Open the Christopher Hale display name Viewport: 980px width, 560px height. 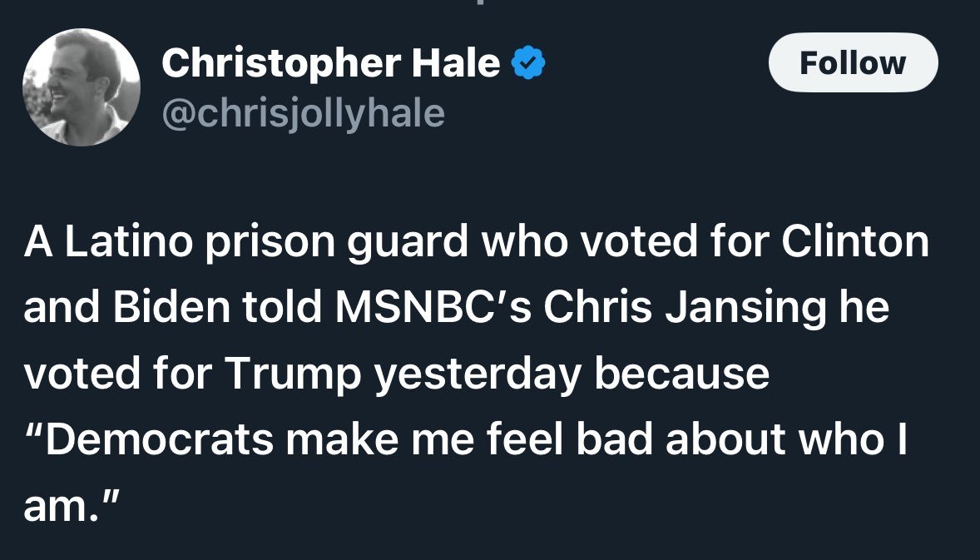[330, 64]
